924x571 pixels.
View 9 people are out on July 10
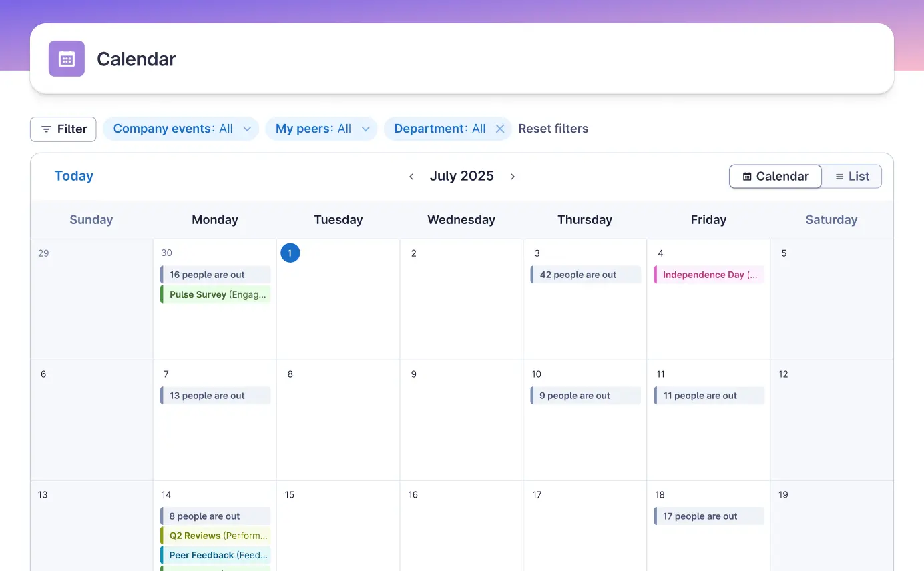pos(586,396)
